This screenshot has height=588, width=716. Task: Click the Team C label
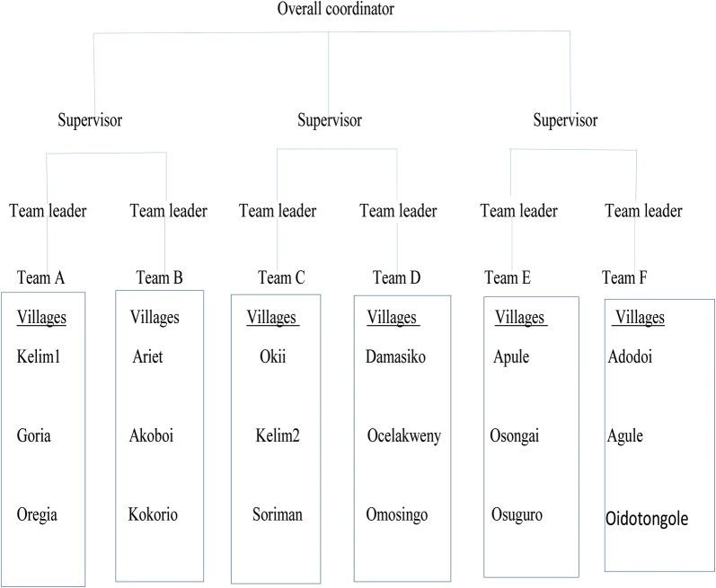pyautogui.click(x=281, y=277)
